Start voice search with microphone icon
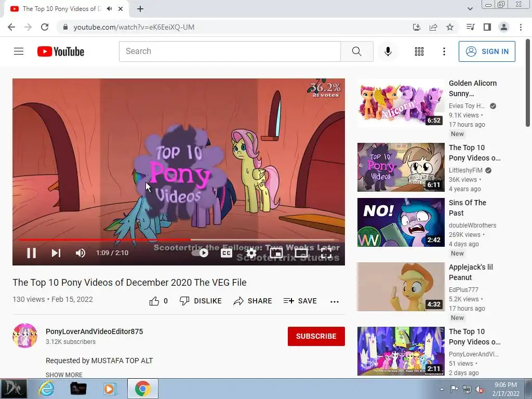The width and height of the screenshot is (532, 399). point(388,51)
